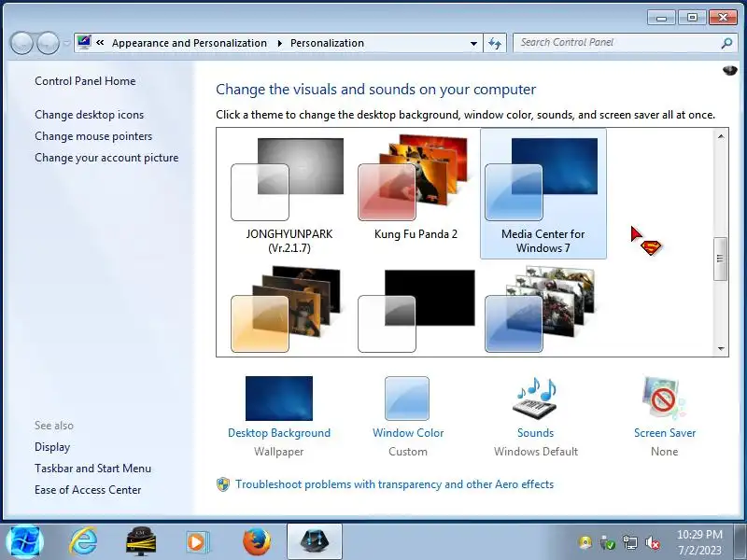
Task: Go to Control Panel Home
Action: pos(85,81)
